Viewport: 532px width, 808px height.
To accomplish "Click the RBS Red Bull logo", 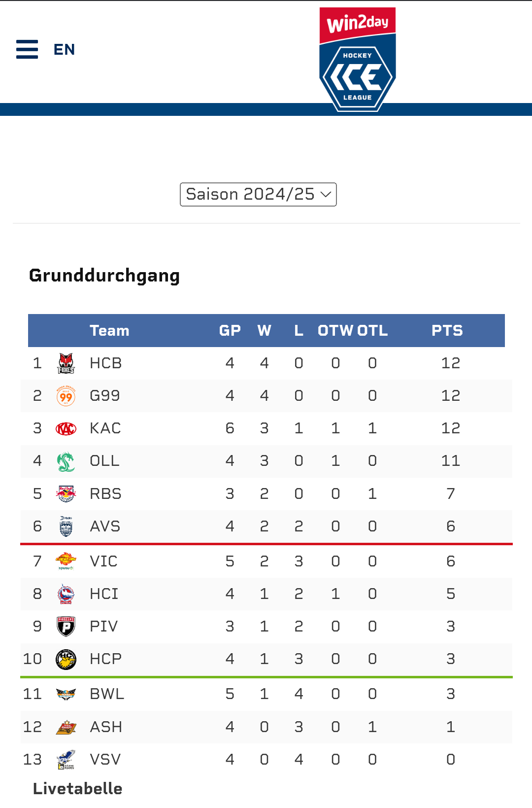I will pyautogui.click(x=66, y=493).
